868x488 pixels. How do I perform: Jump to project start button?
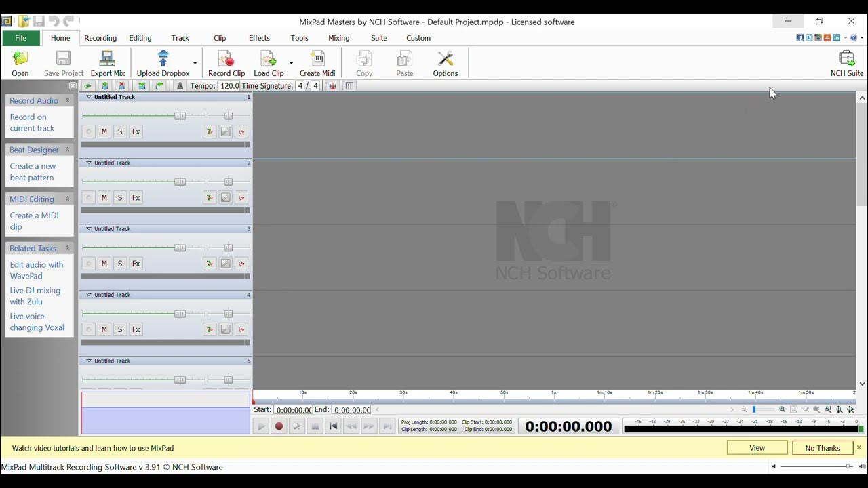pos(333,426)
